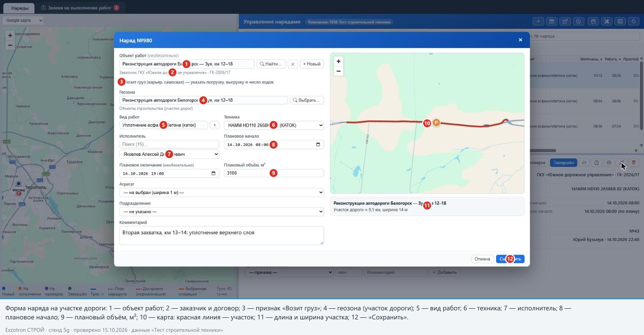This screenshot has height=335, width=644.
Task: Click the + Новый button
Action: 312,64
